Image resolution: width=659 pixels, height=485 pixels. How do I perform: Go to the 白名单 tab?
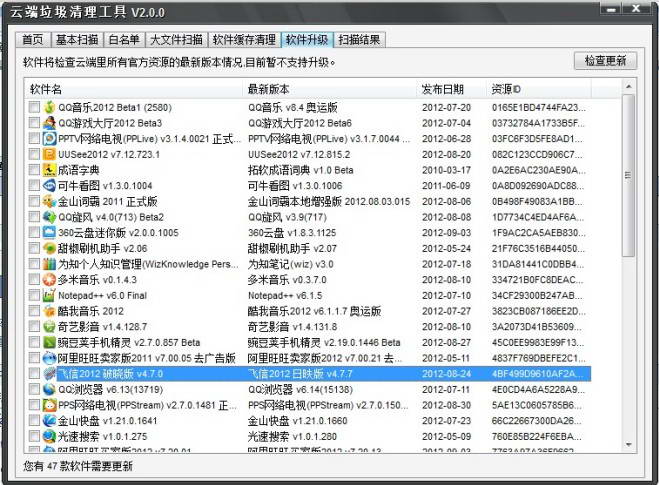(x=124, y=40)
